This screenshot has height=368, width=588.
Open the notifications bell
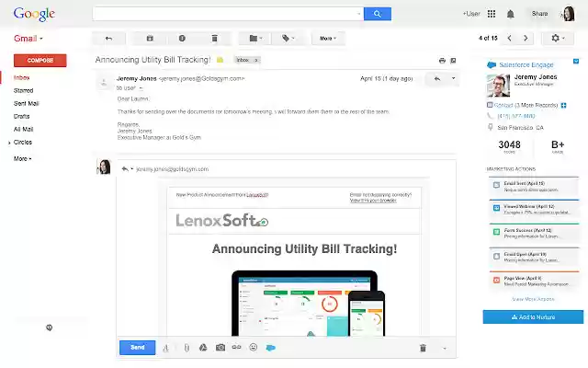[x=511, y=14]
